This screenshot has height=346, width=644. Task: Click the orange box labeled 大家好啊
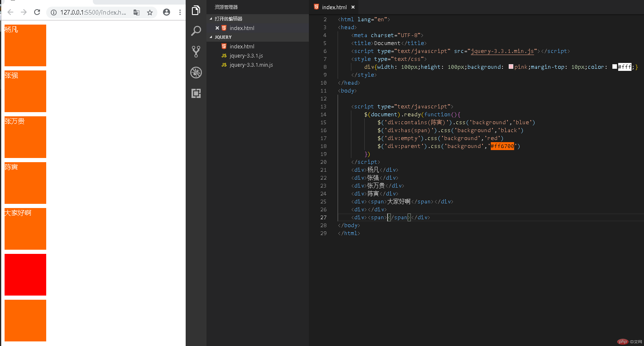[x=25, y=229]
